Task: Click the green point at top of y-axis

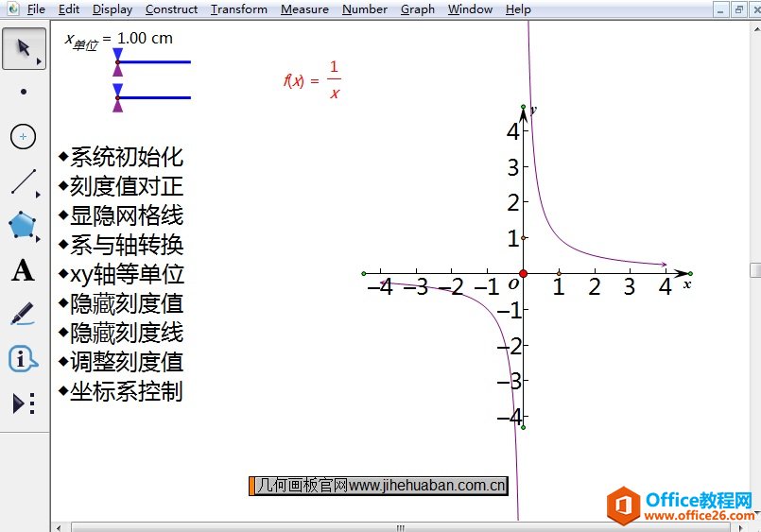Action: (x=523, y=107)
